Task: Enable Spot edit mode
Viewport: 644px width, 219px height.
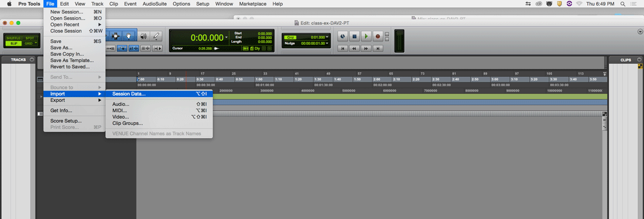Action: click(x=30, y=38)
